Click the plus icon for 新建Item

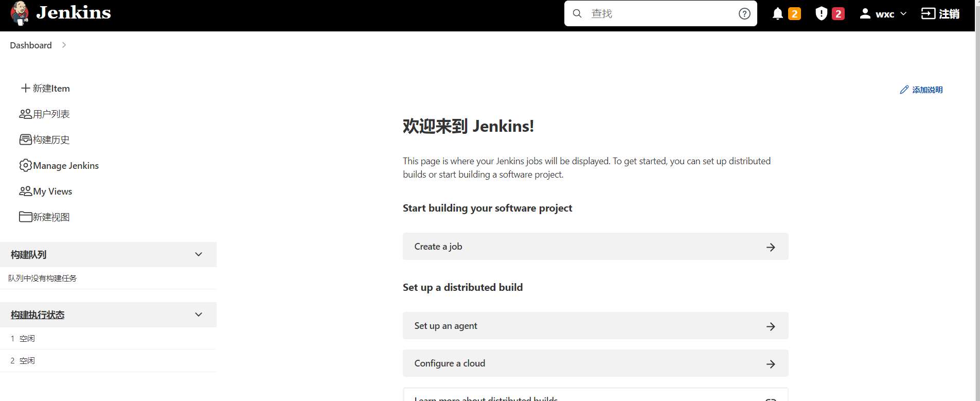pos(26,88)
